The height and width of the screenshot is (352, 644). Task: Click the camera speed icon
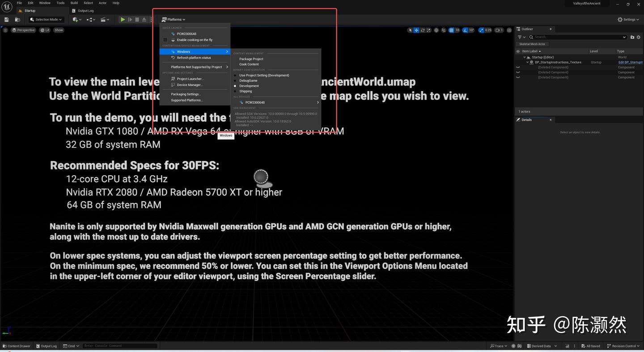499,30
